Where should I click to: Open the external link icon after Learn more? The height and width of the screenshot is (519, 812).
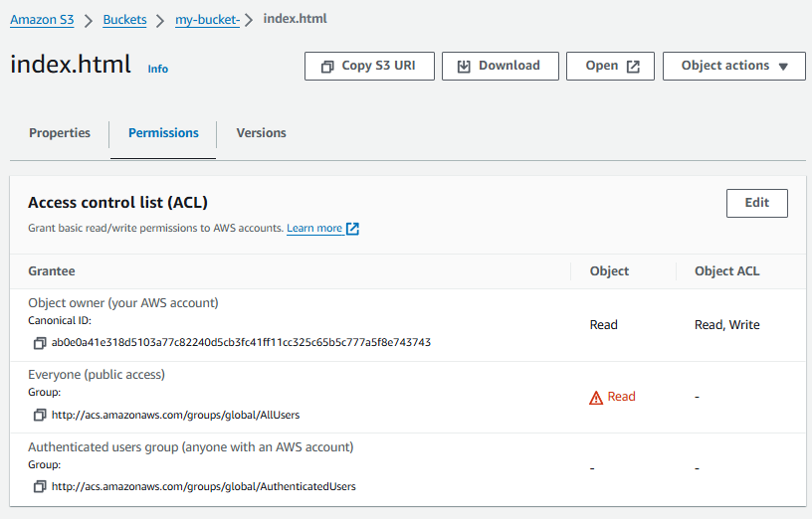coord(352,229)
